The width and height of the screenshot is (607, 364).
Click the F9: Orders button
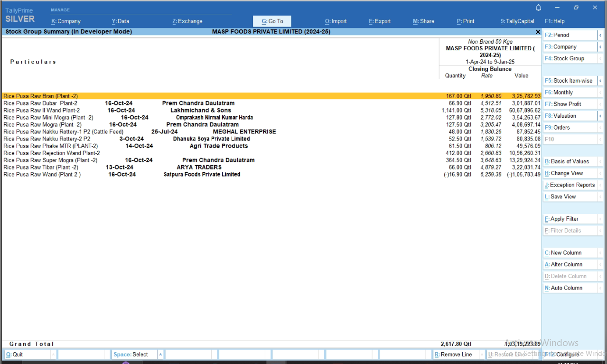pos(570,128)
